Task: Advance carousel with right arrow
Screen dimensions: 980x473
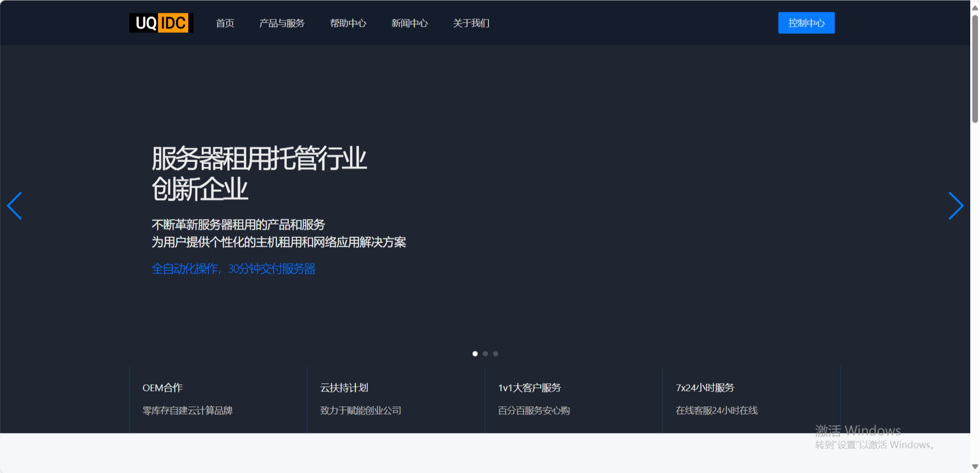Action: point(955,206)
